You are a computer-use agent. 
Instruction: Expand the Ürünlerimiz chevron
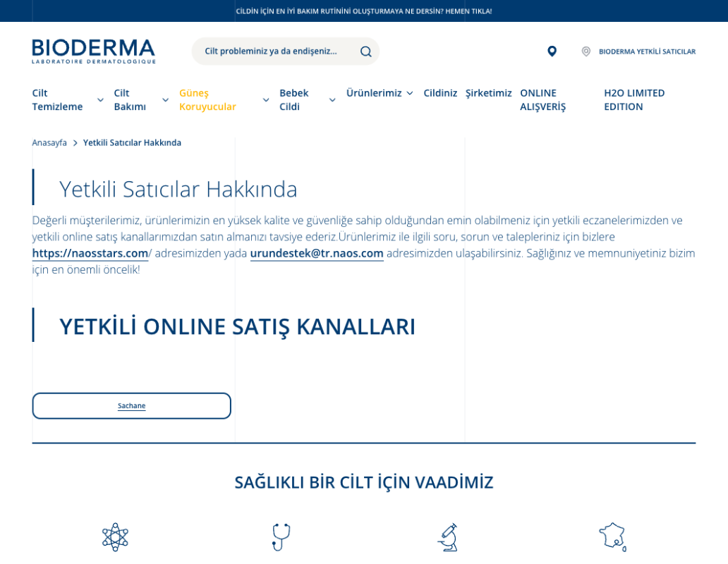pos(410,93)
